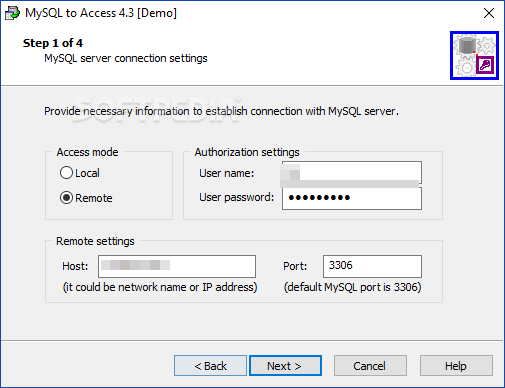Click the MySQL to Access title bar icon
This screenshot has width=505, height=388.
pos(12,13)
